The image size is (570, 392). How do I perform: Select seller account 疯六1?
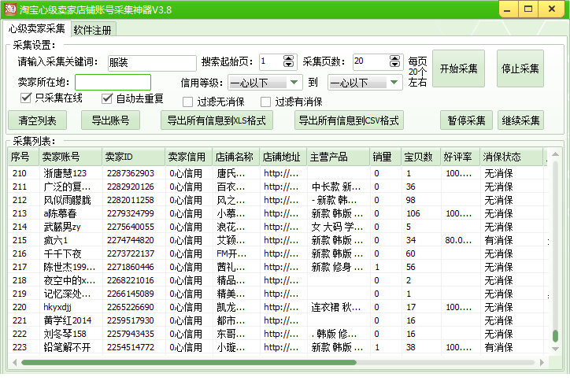[x=56, y=241]
